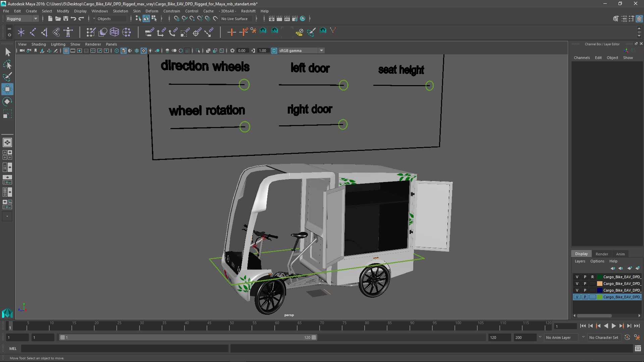Toggle playback P on navy blue layer
644x362 pixels.
click(x=585, y=290)
